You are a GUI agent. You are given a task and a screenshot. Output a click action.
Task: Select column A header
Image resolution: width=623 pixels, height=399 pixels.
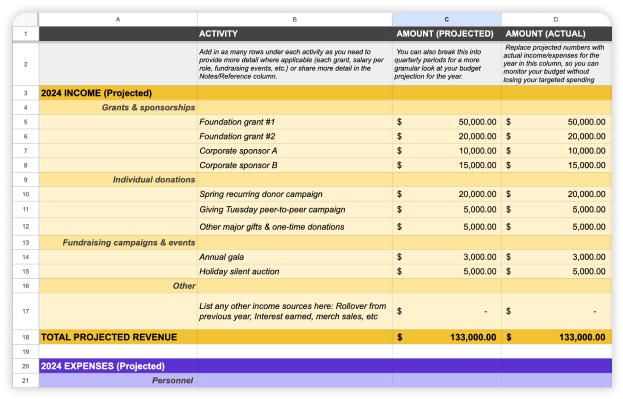point(118,19)
